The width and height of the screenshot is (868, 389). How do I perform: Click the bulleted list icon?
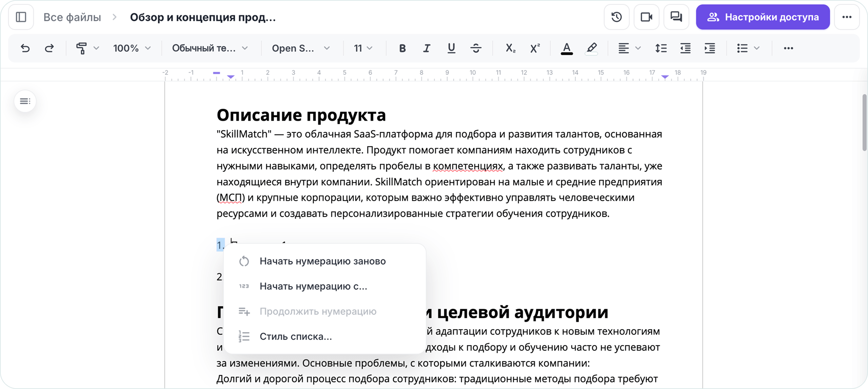[x=742, y=48]
